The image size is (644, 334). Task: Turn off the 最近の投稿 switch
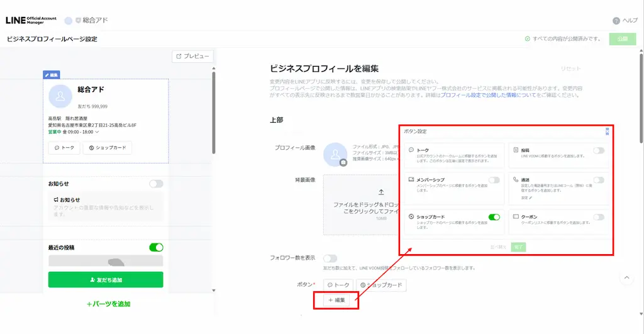[x=156, y=247]
